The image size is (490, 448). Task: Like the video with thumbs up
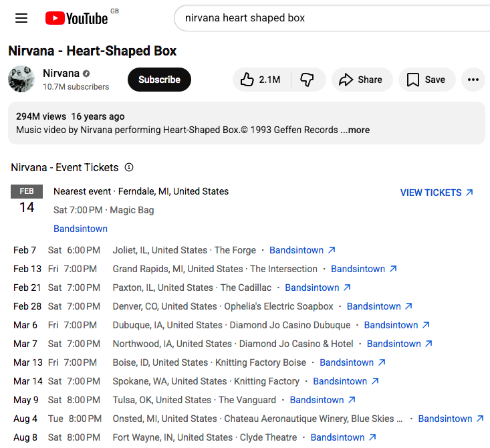pos(261,80)
